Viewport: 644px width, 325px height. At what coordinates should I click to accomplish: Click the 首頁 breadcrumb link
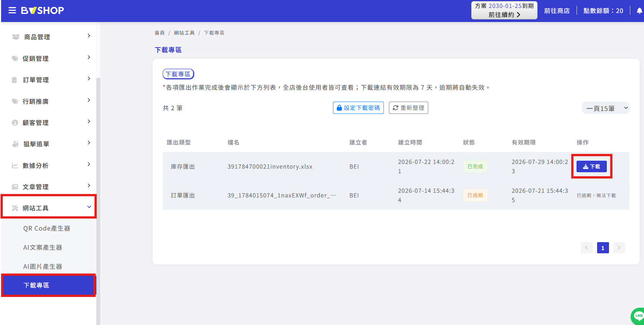point(159,33)
